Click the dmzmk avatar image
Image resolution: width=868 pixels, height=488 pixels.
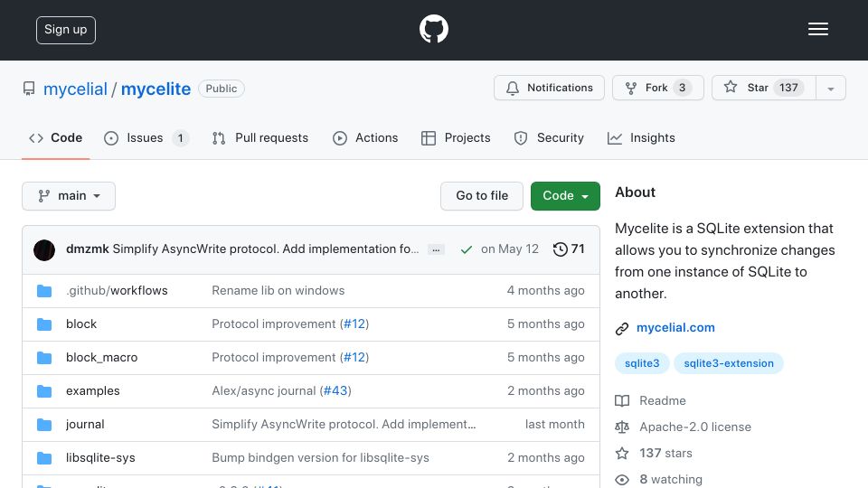(44, 250)
